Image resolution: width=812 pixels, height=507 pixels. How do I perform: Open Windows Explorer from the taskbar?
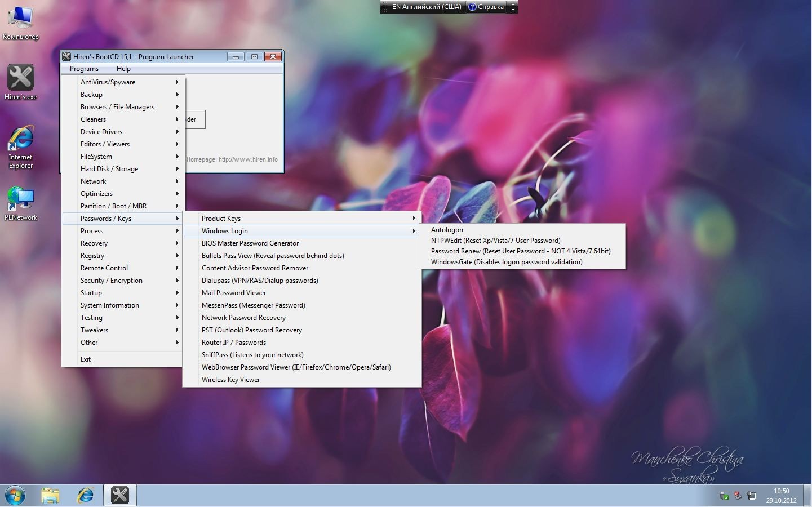tap(50, 496)
